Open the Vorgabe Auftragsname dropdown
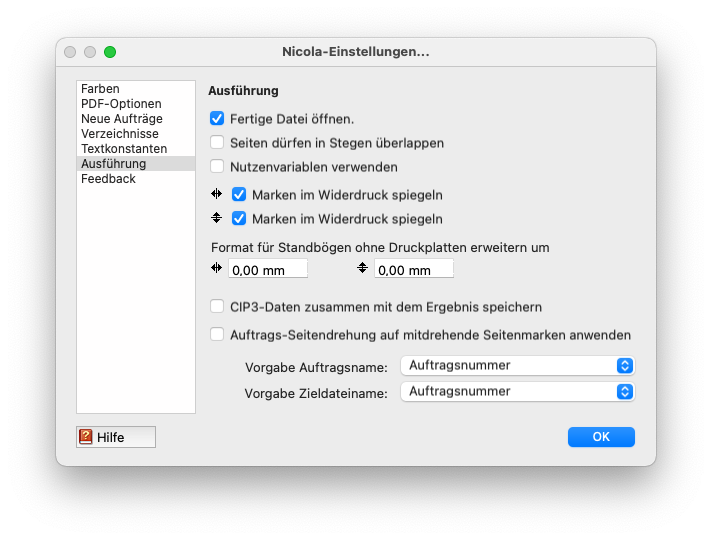Viewport: 712px width, 540px height. (518, 366)
